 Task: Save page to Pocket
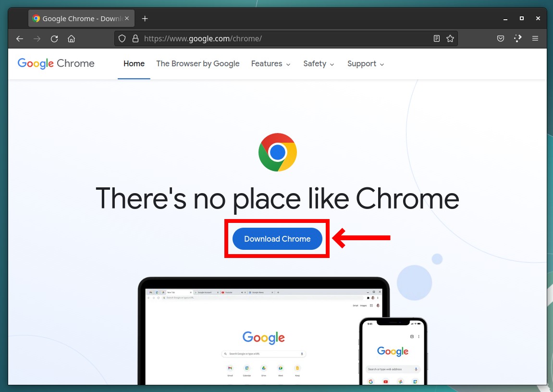point(501,38)
